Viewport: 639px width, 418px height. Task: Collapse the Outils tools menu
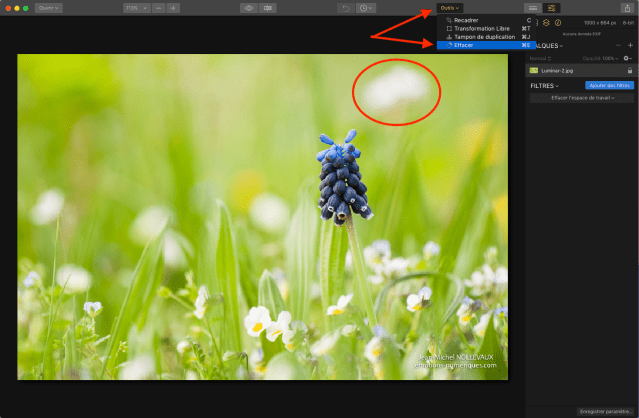tap(450, 8)
